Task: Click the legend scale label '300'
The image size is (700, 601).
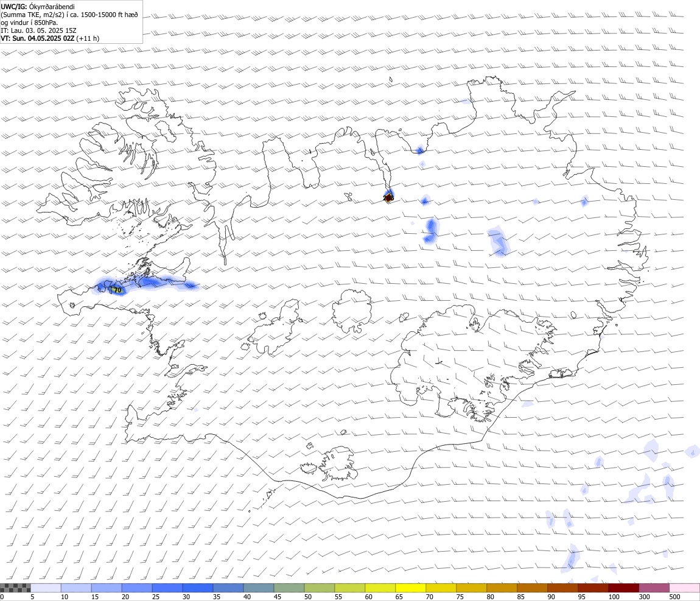Action: tap(644, 597)
